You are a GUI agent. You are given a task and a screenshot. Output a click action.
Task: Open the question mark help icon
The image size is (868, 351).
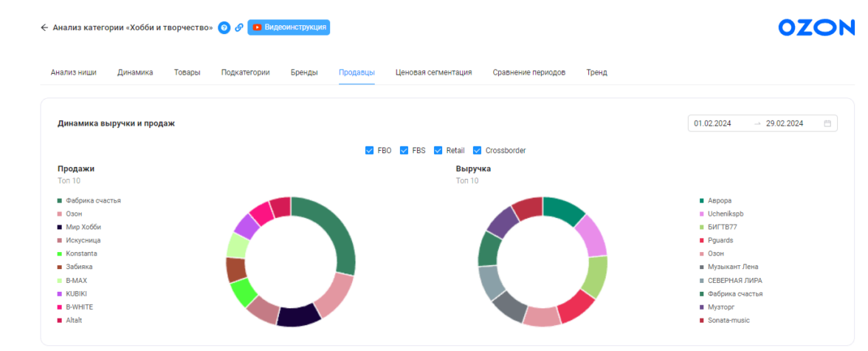[x=224, y=28]
